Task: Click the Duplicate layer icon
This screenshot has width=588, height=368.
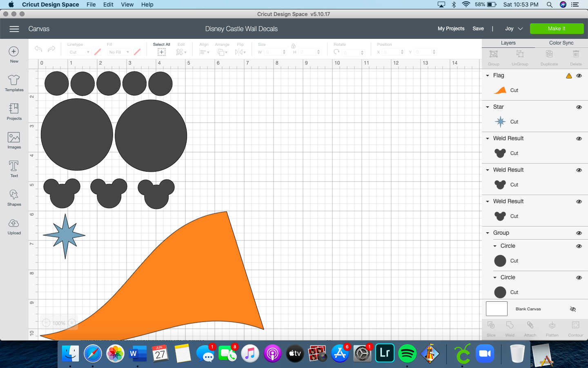Action: (549, 54)
